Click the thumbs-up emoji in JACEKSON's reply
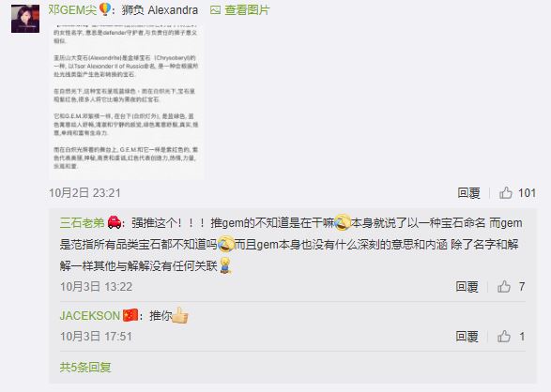Viewport: 551px width, 392px height. [180, 315]
